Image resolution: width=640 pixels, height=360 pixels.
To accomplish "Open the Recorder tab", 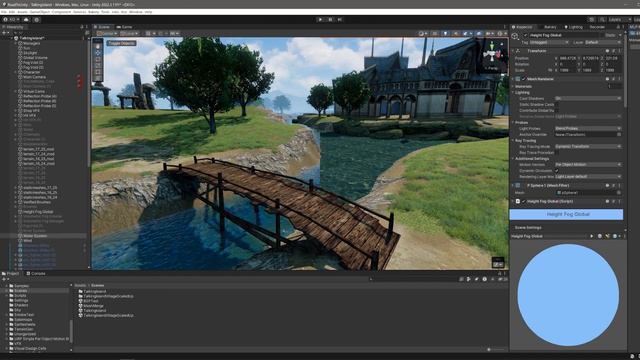I will coord(597,27).
